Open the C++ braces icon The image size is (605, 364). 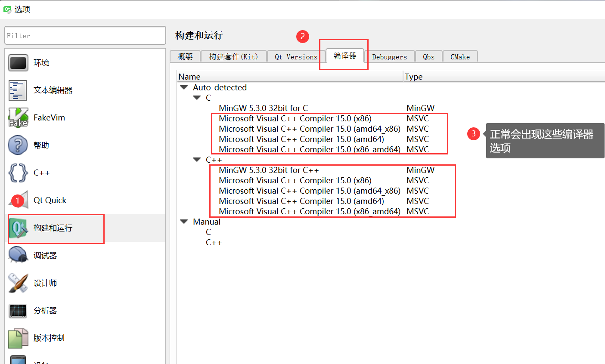(x=18, y=173)
